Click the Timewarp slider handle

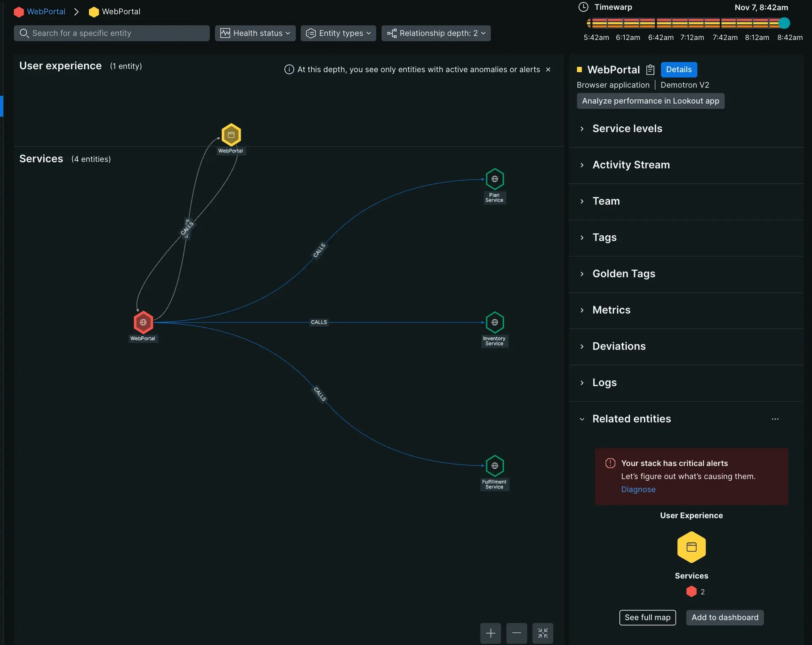(784, 23)
